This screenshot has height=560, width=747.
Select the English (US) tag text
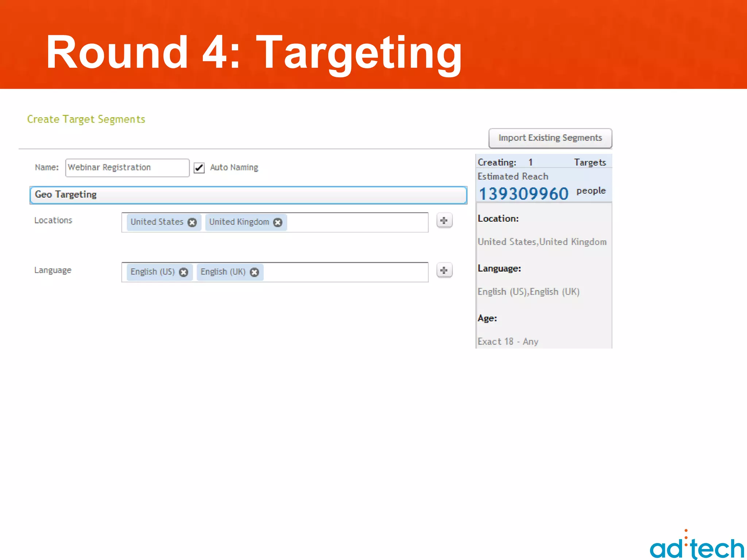coord(153,272)
